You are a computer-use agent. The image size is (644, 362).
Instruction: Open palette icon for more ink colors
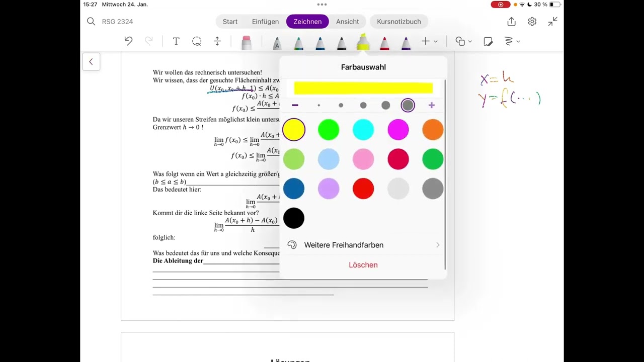click(292, 245)
